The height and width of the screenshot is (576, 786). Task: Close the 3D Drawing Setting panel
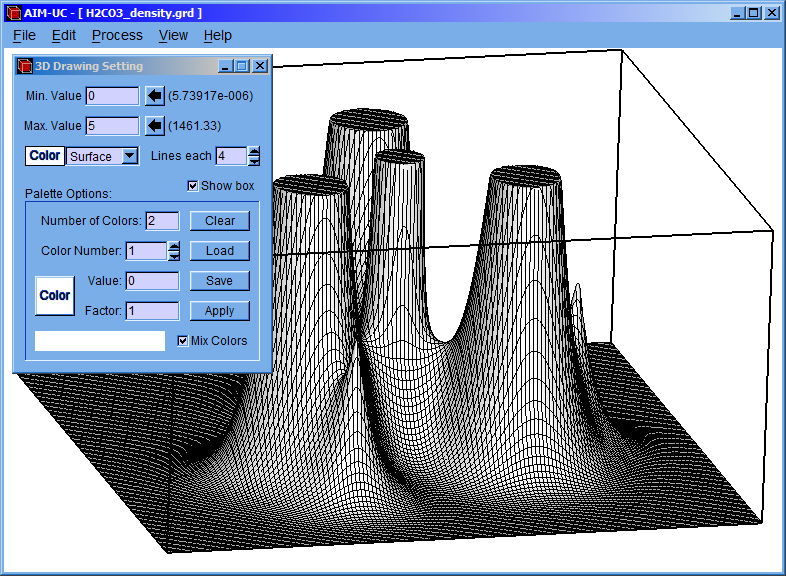pyautogui.click(x=260, y=66)
